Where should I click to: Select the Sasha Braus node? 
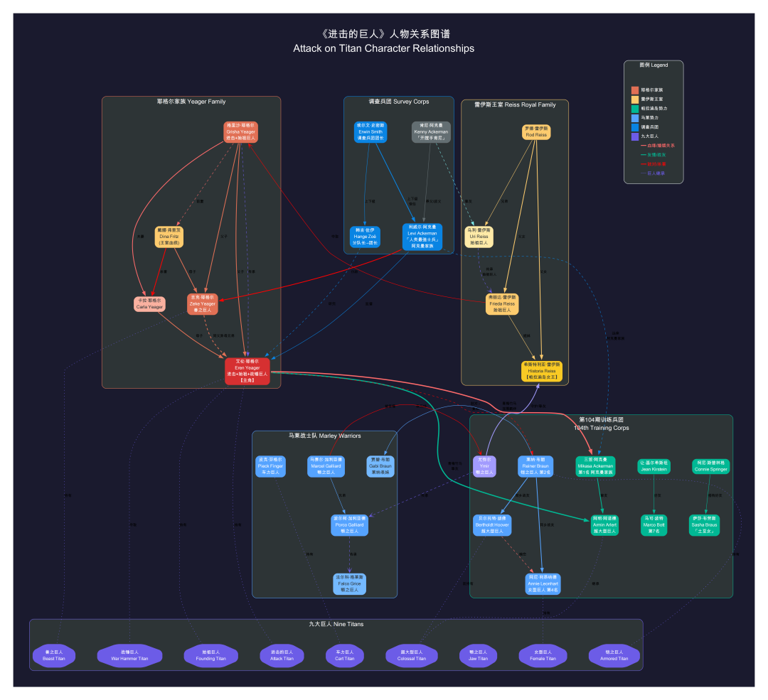pyautogui.click(x=704, y=525)
